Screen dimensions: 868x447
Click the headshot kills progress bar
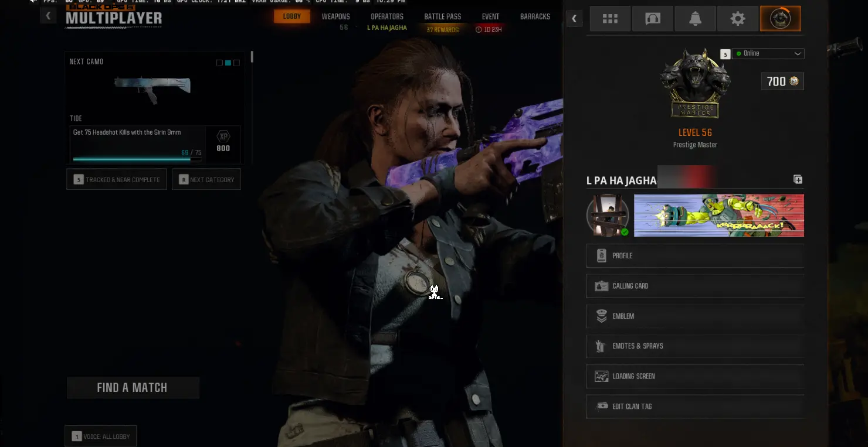[x=137, y=159]
